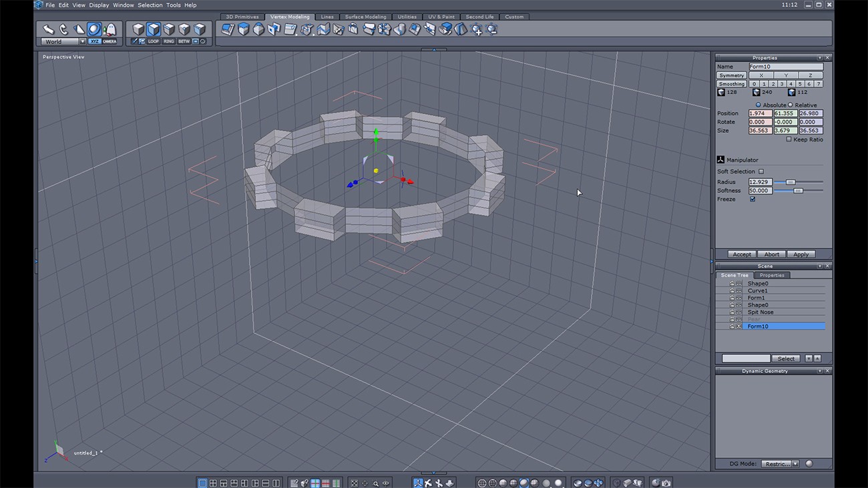Adjust the Softness slider
Screen dimensions: 868x488
798,191
